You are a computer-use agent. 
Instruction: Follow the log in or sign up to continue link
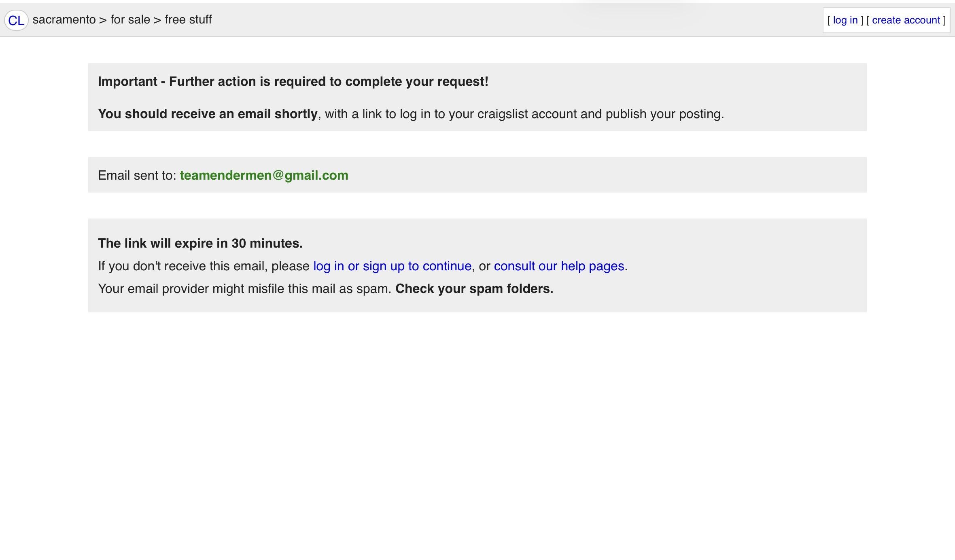click(392, 266)
